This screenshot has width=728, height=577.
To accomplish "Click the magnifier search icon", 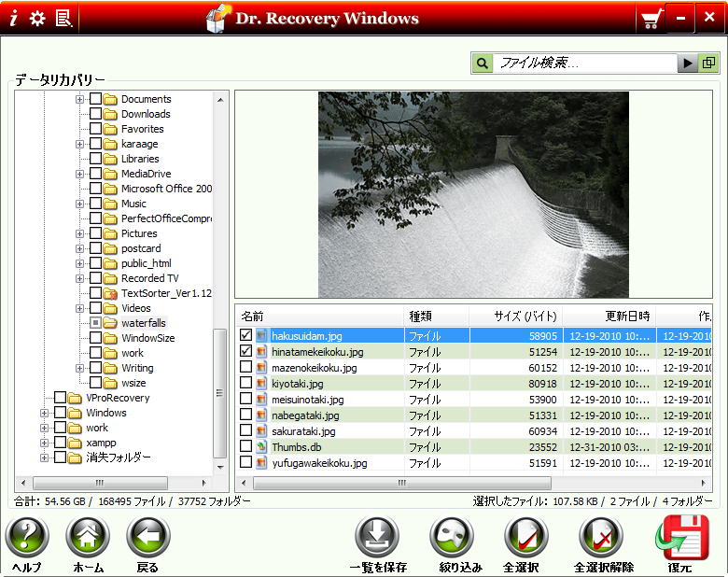I will click(x=483, y=63).
